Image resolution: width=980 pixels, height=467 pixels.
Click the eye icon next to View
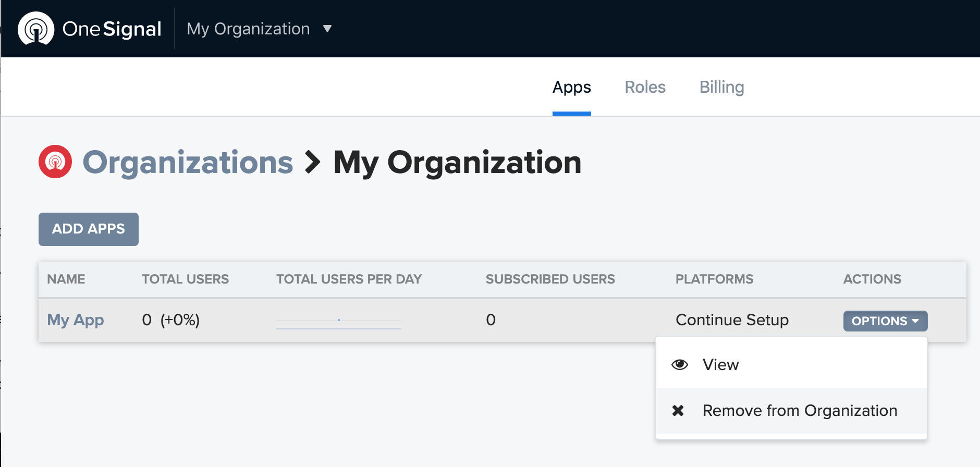click(679, 364)
